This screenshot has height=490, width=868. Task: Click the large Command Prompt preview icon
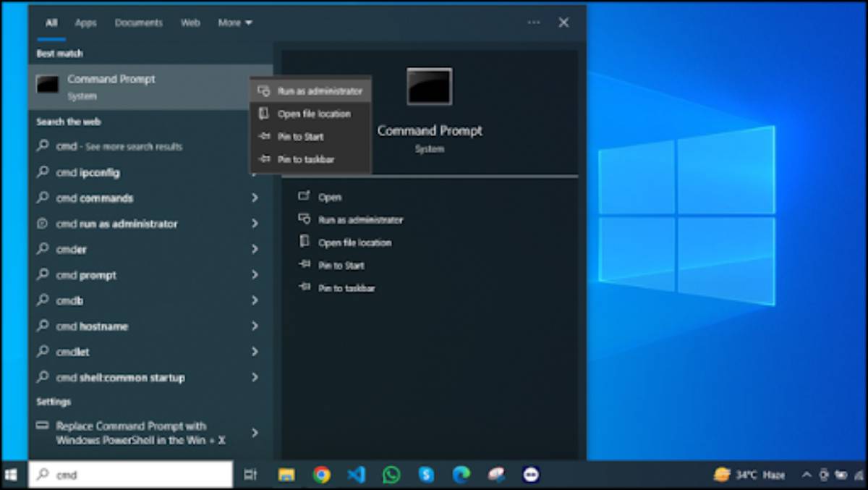pos(429,87)
